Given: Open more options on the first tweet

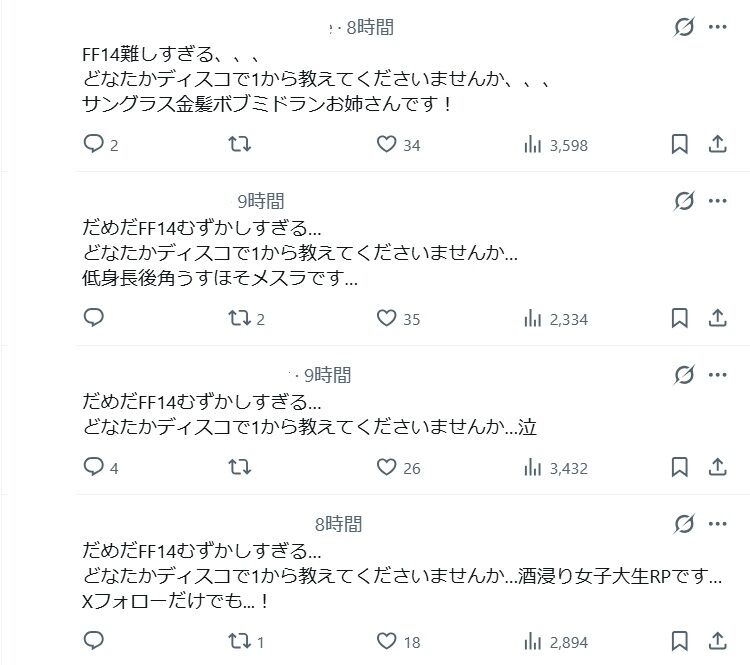Looking at the screenshot, I should tap(717, 27).
